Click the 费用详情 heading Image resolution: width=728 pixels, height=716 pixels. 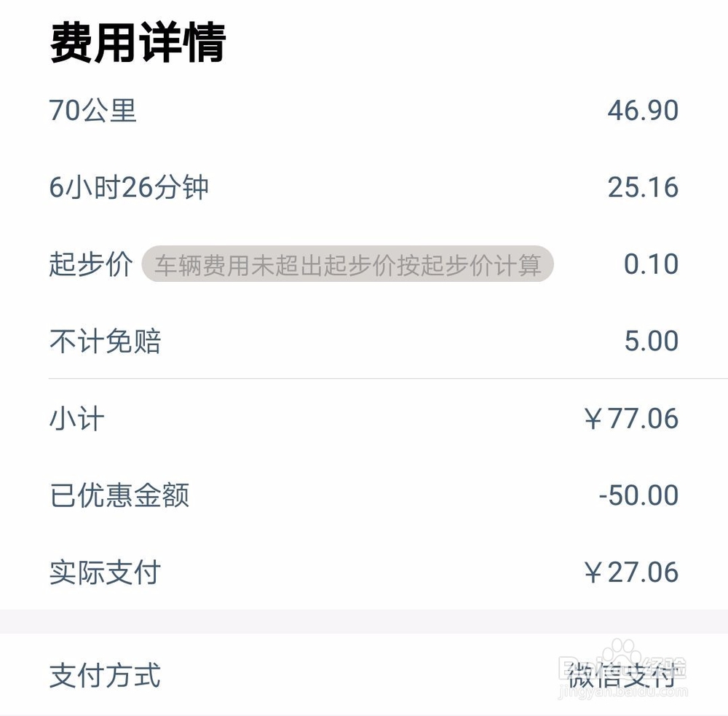pos(138,42)
